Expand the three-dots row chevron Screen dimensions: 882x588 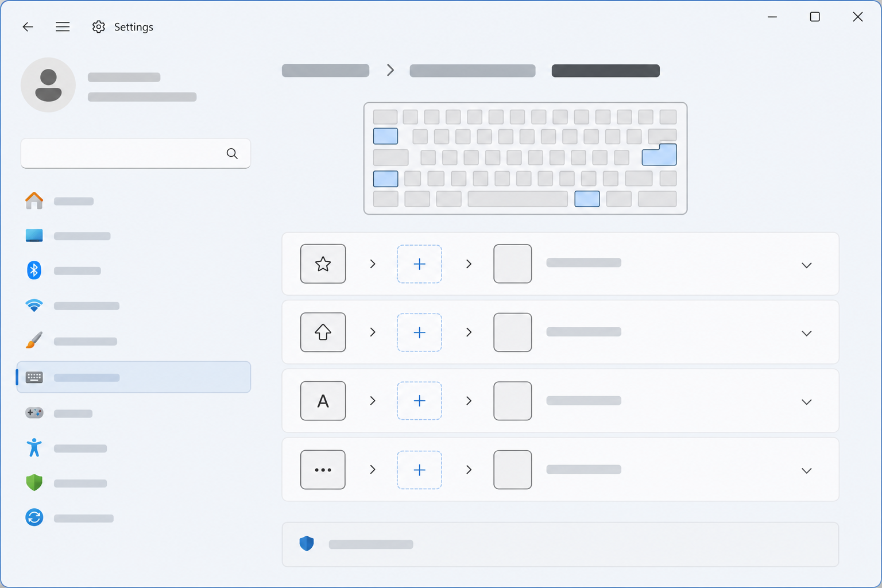click(806, 470)
